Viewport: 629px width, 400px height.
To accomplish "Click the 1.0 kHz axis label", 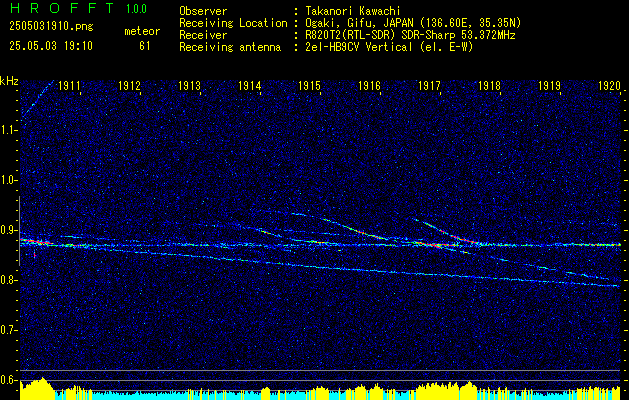I will (9, 180).
